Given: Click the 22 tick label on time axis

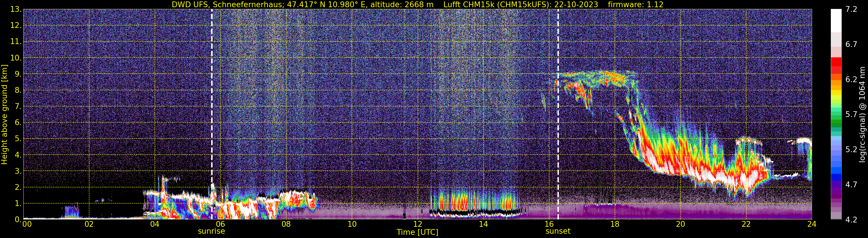Looking at the screenshot, I should point(746,224).
